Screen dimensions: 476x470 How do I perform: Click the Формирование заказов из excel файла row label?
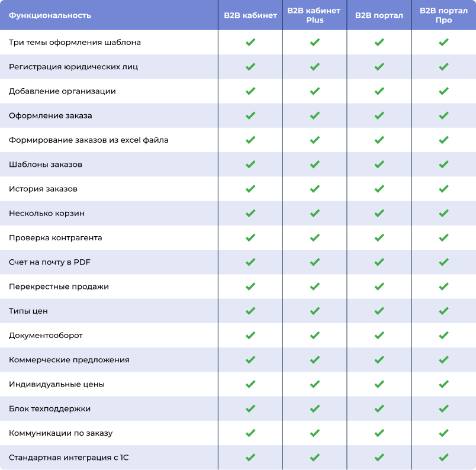(89, 140)
